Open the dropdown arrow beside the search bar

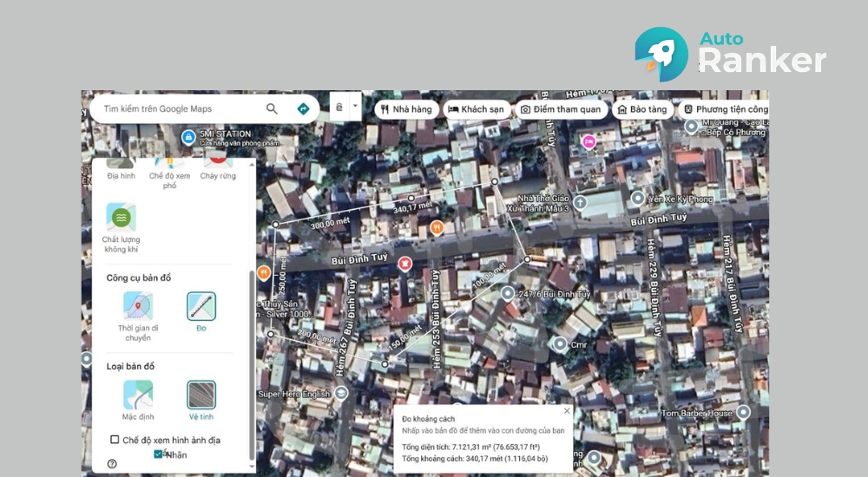[355, 108]
